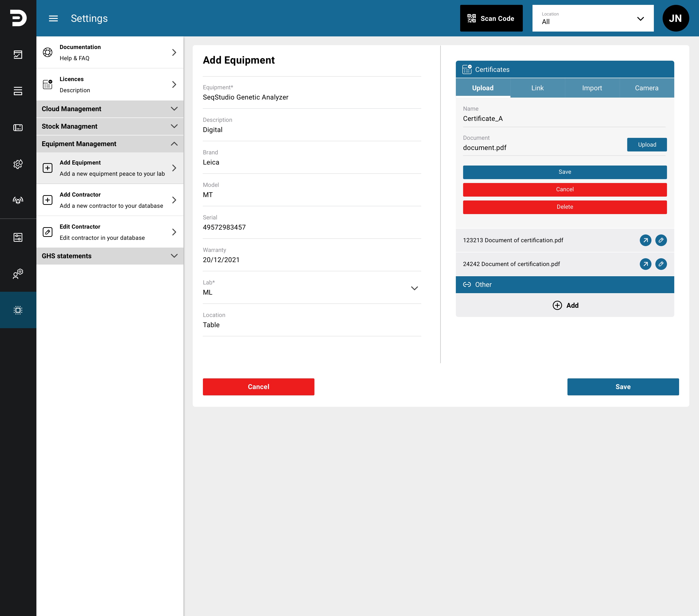The width and height of the screenshot is (699, 616).
Task: Click the user settings icon in sidebar
Action: [x=18, y=274]
